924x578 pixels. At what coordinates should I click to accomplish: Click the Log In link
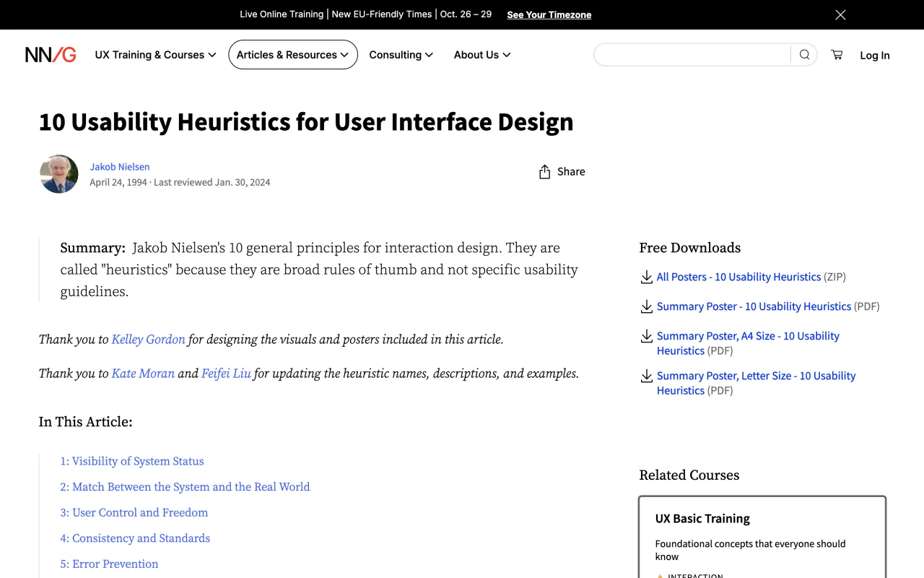tap(875, 56)
